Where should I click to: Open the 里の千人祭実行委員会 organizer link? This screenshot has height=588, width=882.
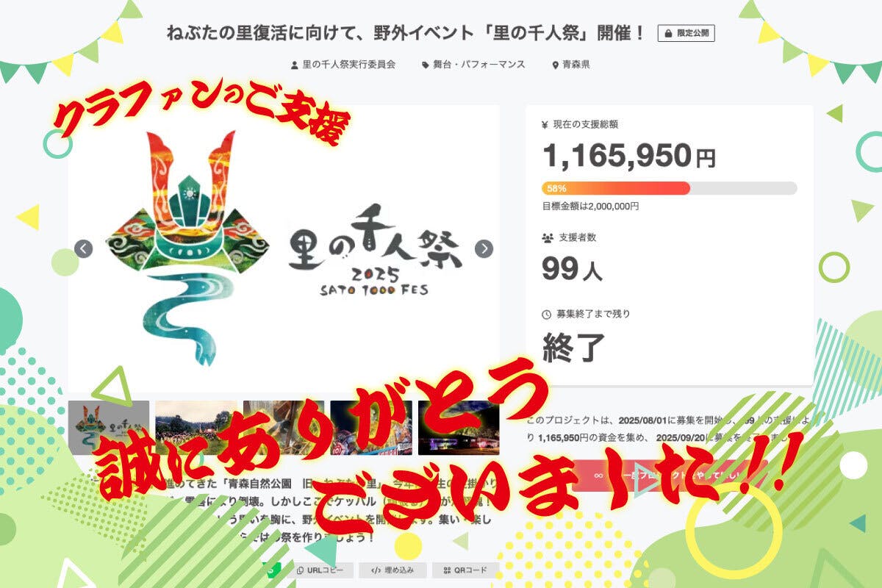click(349, 65)
